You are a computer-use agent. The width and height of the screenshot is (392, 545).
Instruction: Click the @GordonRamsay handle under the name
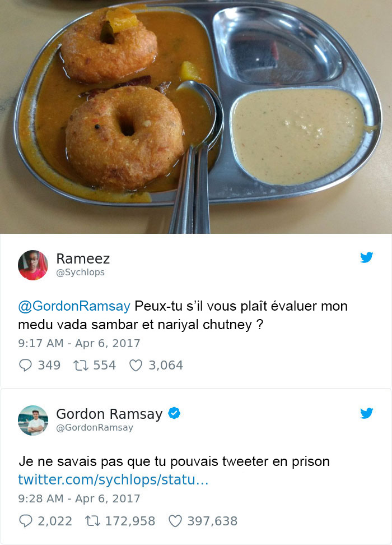[x=95, y=427]
